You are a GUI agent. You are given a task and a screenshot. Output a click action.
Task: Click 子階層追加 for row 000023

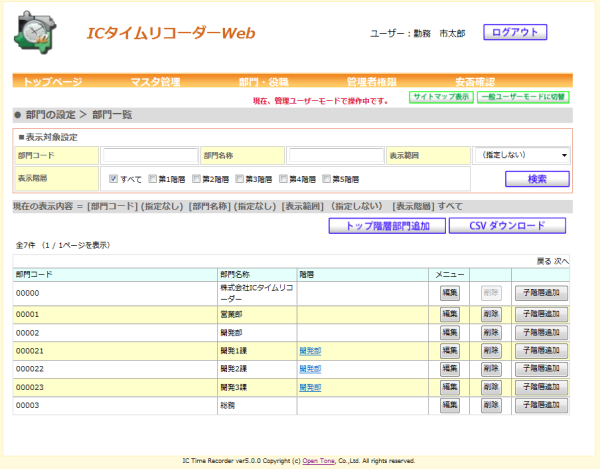[x=541, y=387]
